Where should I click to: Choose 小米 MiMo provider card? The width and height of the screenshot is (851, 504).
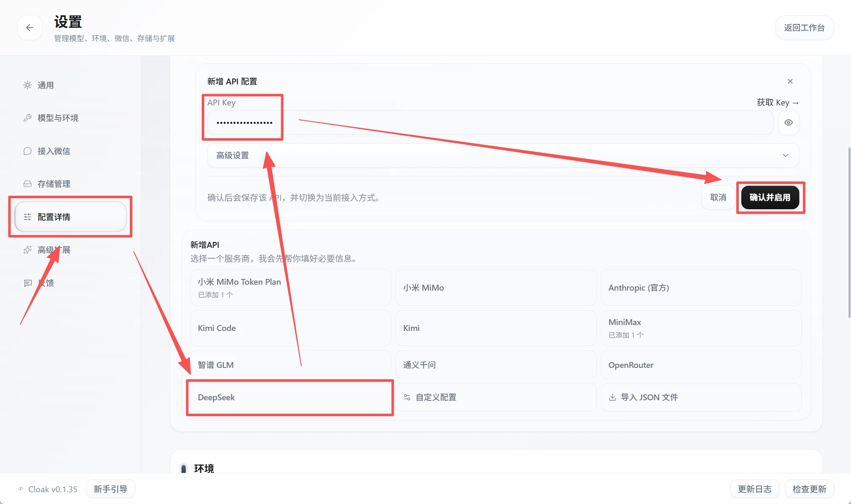(x=496, y=287)
